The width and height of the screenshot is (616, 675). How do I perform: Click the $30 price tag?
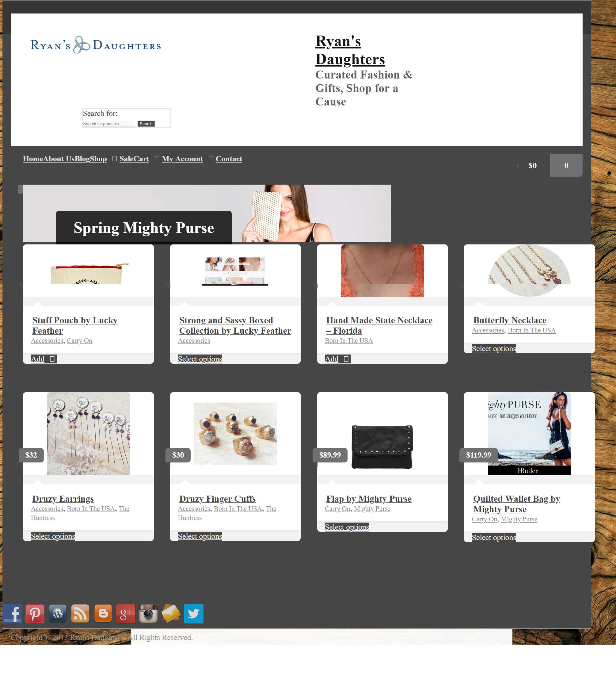pyautogui.click(x=178, y=455)
